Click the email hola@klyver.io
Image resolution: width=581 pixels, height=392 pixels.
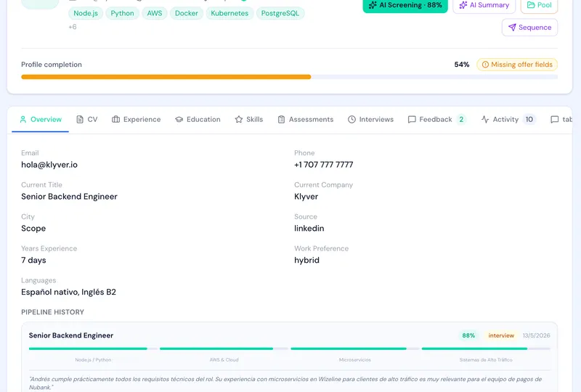point(49,165)
